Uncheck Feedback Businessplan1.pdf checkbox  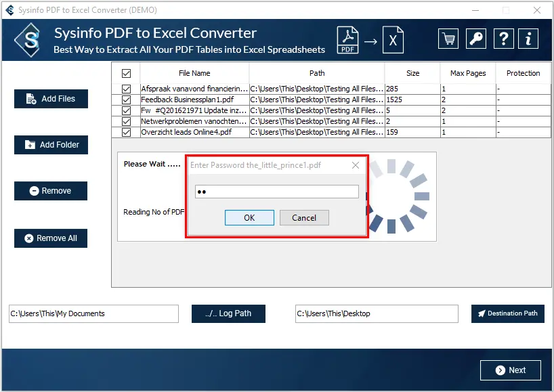(126, 100)
